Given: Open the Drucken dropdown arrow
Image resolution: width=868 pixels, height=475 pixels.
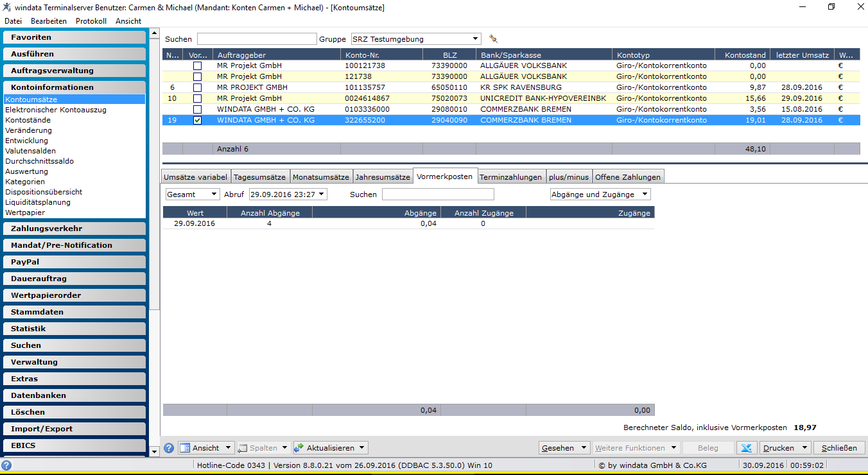Looking at the screenshot, I should point(805,448).
